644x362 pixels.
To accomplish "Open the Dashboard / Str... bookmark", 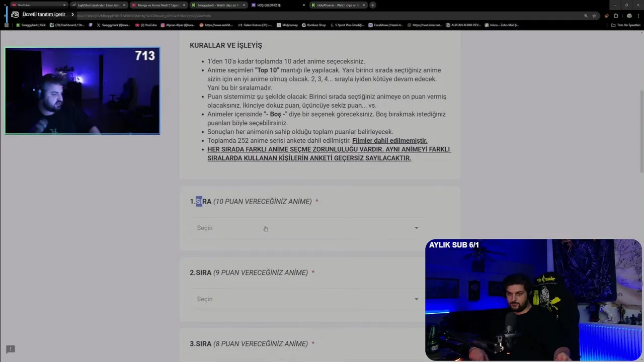I will (67, 25).
